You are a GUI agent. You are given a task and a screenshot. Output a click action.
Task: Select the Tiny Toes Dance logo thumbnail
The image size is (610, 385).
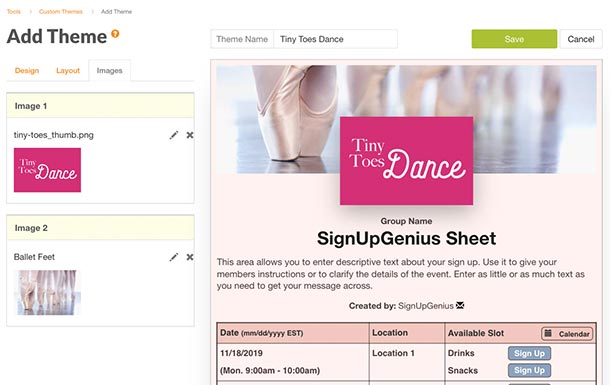pyautogui.click(x=47, y=170)
